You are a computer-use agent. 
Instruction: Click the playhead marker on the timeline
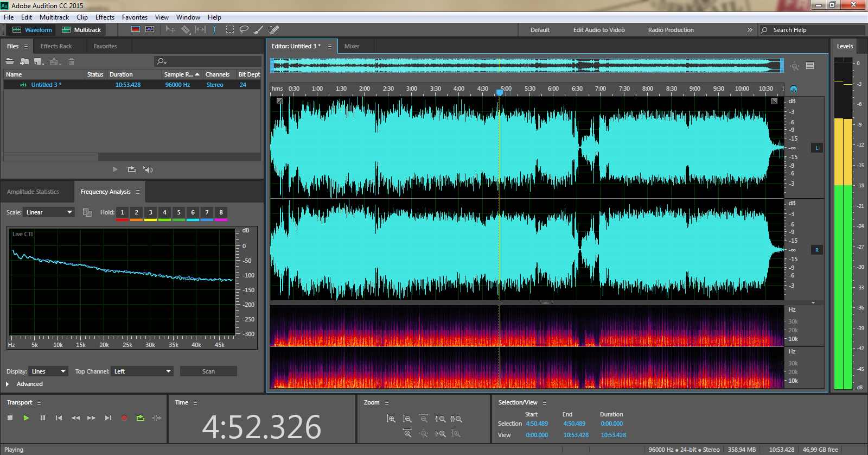point(500,92)
